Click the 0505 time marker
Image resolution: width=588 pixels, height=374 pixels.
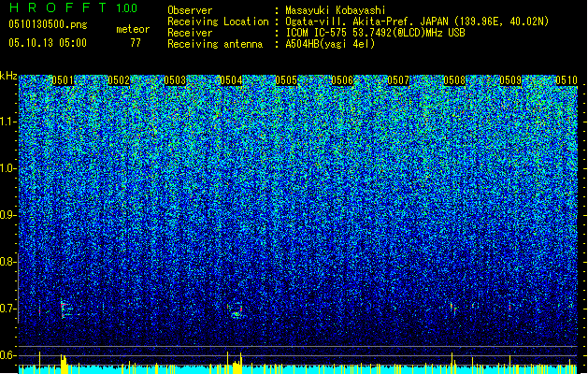286,80
